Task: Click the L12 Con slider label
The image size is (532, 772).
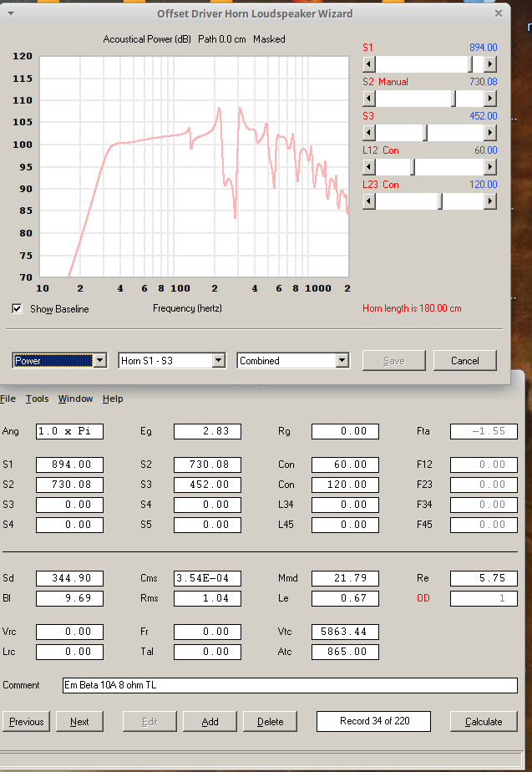Action: [381, 150]
